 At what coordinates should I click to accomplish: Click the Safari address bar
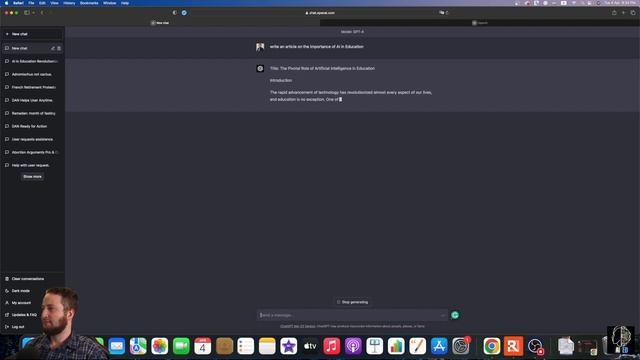pyautogui.click(x=320, y=13)
